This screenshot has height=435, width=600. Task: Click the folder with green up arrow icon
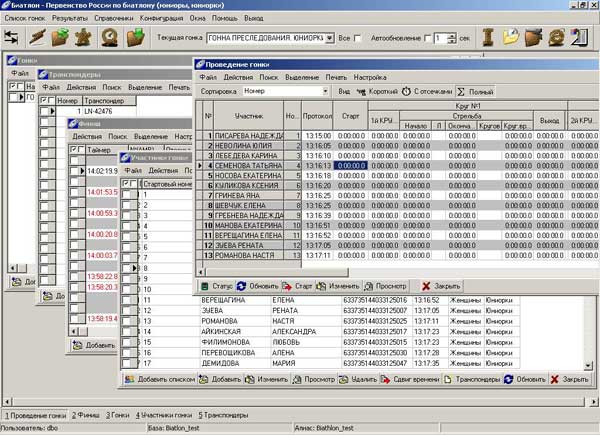coord(60,37)
